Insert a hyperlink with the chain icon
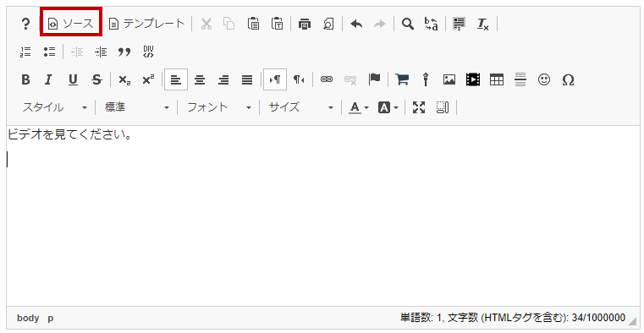 327,79
